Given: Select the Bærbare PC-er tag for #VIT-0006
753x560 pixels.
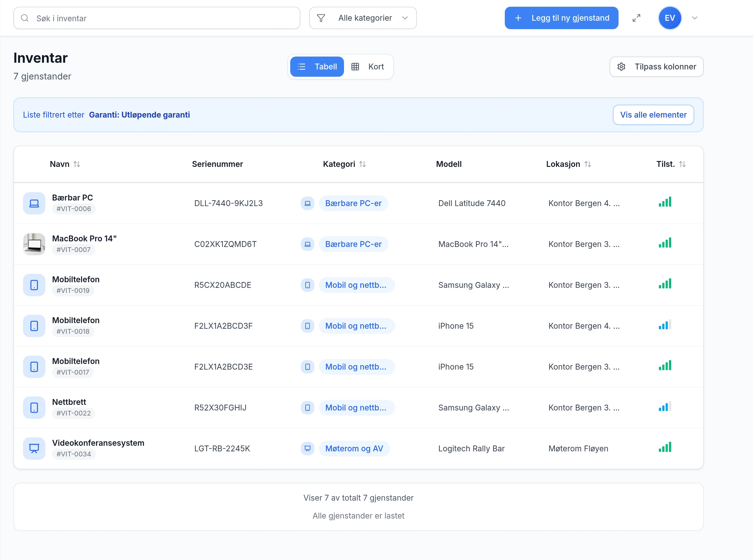Looking at the screenshot, I should pos(354,203).
